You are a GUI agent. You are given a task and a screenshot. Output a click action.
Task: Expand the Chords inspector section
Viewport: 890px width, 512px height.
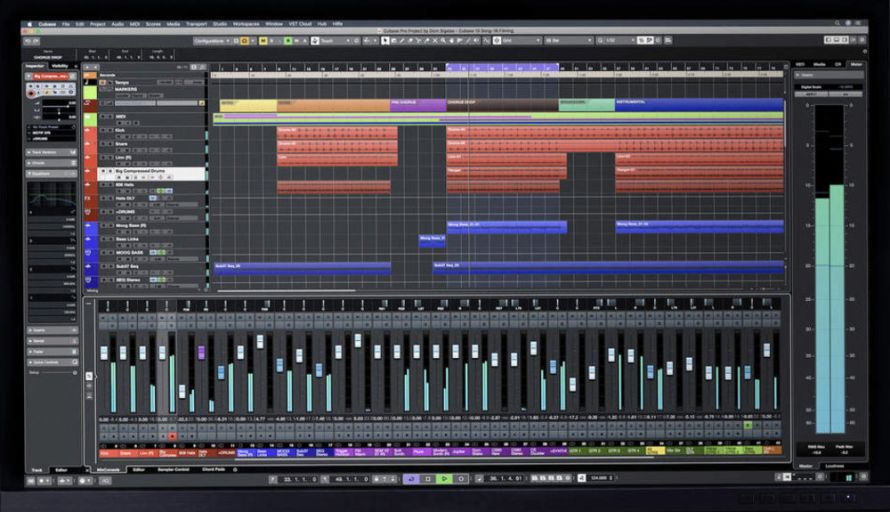click(x=51, y=163)
